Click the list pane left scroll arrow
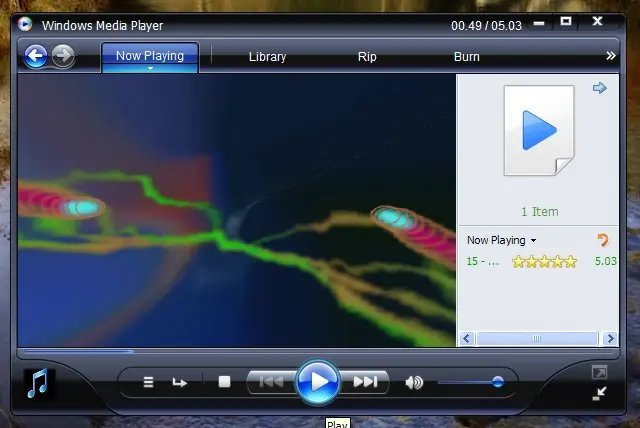The width and height of the screenshot is (640, 428). pos(467,339)
